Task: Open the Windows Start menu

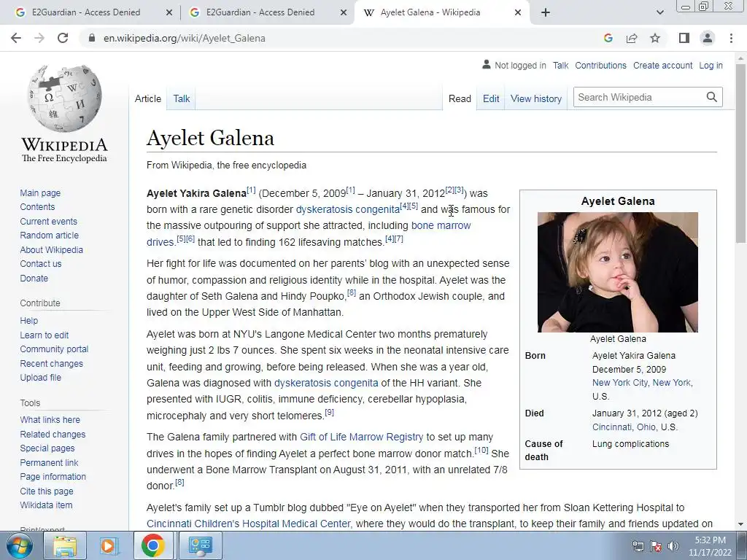Action: coord(20,545)
